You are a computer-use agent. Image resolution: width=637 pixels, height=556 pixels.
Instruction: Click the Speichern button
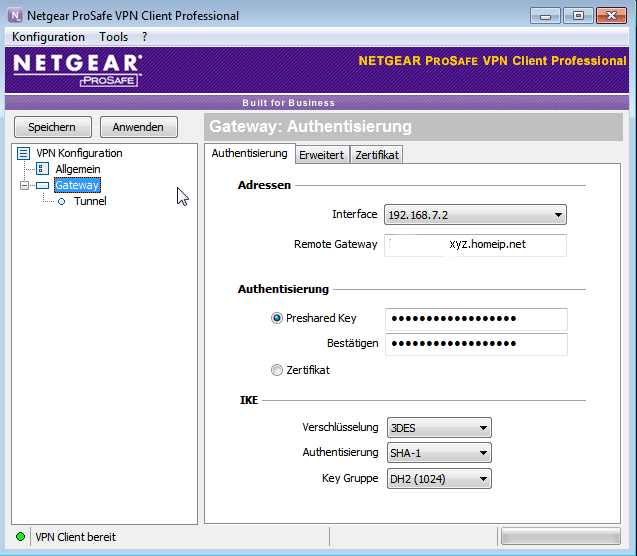52,127
